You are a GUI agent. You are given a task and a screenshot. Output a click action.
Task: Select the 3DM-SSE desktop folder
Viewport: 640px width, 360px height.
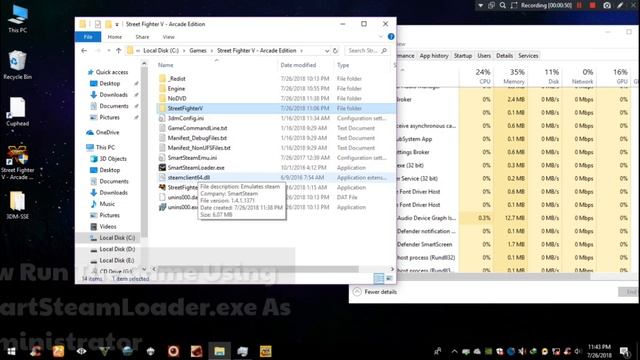pos(17,205)
